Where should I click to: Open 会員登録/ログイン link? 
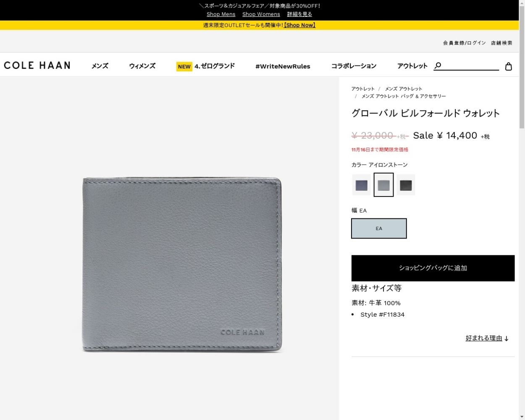pyautogui.click(x=464, y=43)
